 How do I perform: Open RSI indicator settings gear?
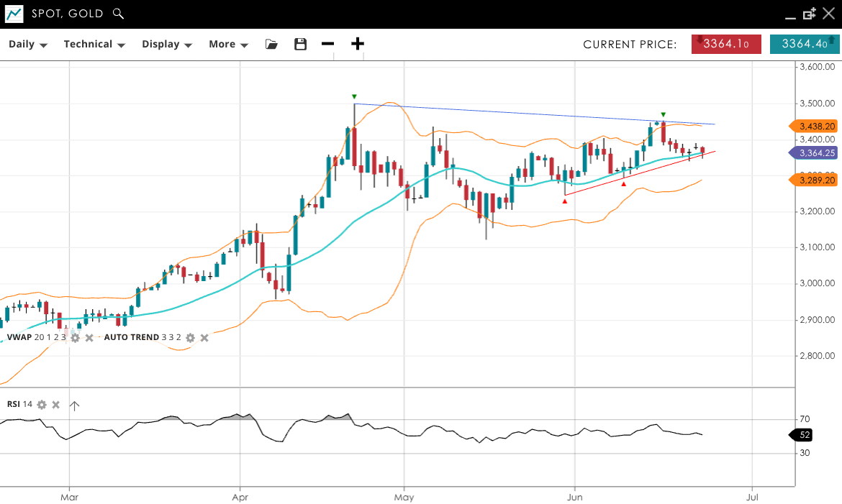(x=42, y=405)
